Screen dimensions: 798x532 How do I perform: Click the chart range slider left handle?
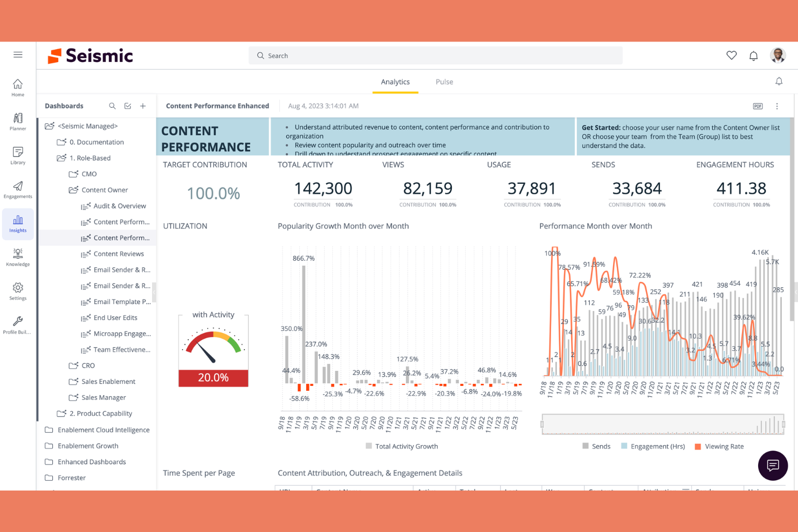coord(542,424)
